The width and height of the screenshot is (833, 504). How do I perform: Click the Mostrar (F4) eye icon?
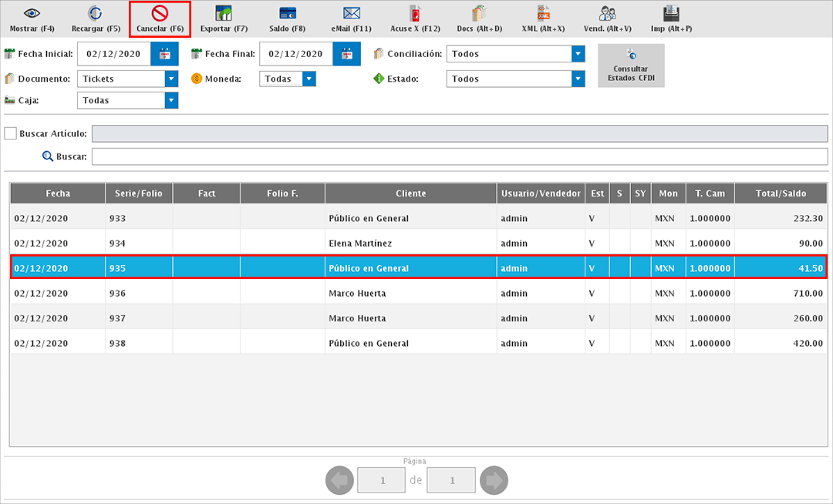32,13
